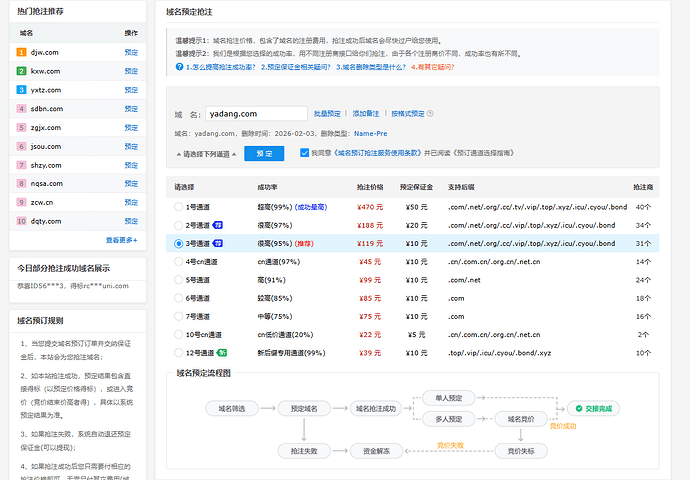The width and height of the screenshot is (690, 480).
Task: Click the blue question-mark help icon
Action: (179, 67)
